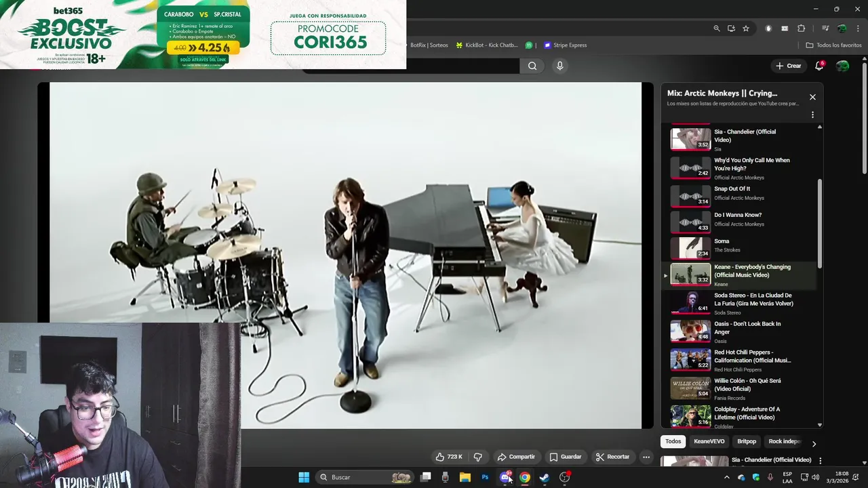868x488 pixels.
Task: Like the video with 723 K likes
Action: (x=449, y=457)
